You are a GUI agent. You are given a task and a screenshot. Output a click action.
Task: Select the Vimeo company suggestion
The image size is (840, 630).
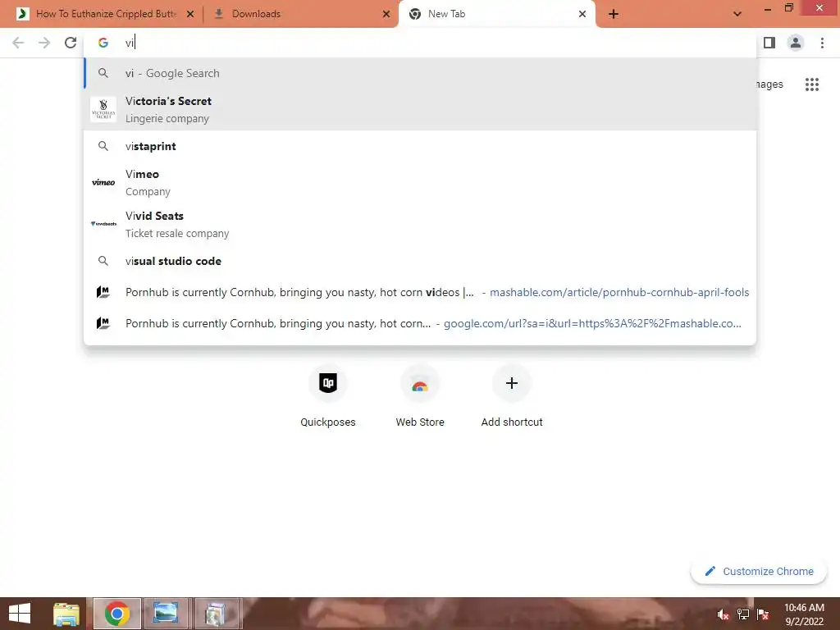click(x=421, y=183)
